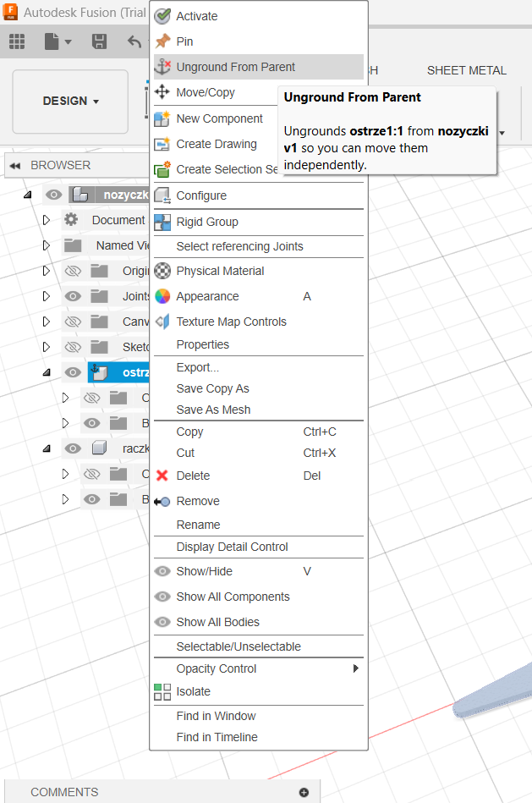Click the Appearance color wheel icon
The image size is (532, 803).
click(162, 296)
